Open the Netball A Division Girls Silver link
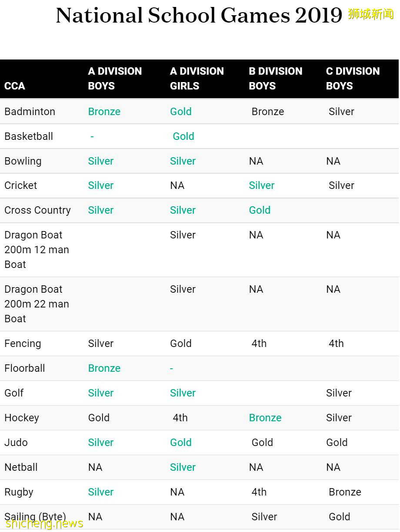Image resolution: width=400 pixels, height=532 pixels. coord(183,467)
